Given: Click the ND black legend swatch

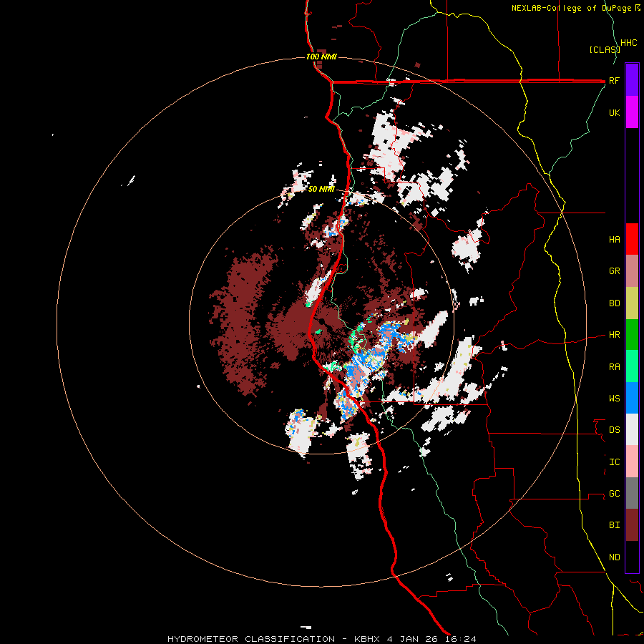Looking at the screenshot, I should (x=632, y=557).
